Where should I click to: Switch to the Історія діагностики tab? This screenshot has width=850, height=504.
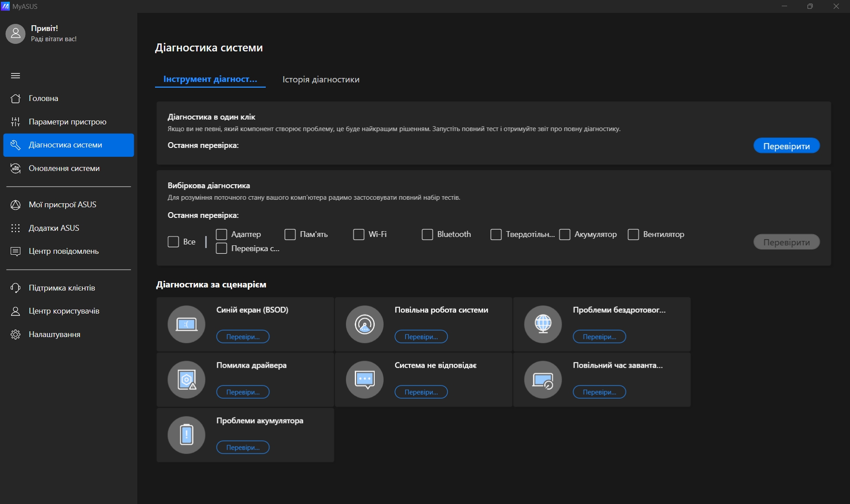point(321,80)
